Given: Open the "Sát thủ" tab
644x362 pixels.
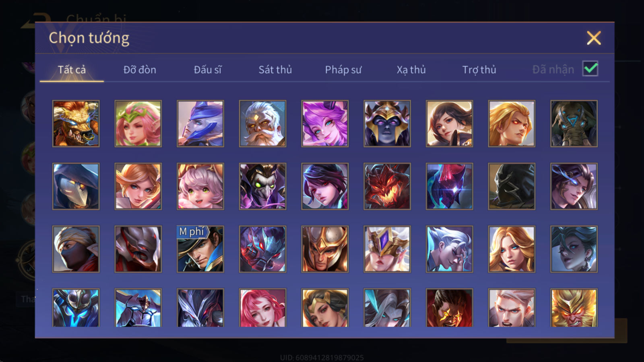Looking at the screenshot, I should coord(275,70).
